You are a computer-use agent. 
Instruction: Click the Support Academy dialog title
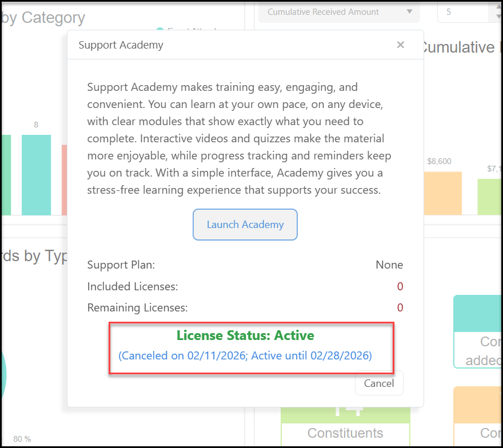pos(121,45)
